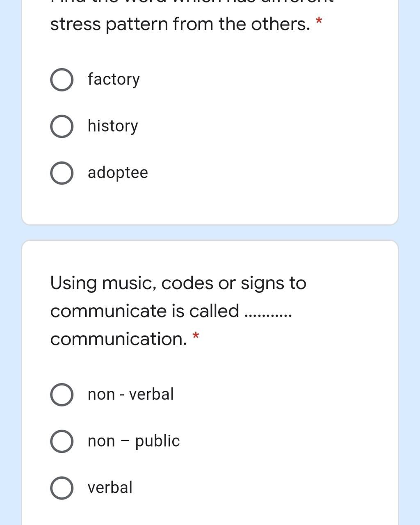Click the blue gap between the question cards
The width and height of the screenshot is (420, 525).
tap(210, 233)
